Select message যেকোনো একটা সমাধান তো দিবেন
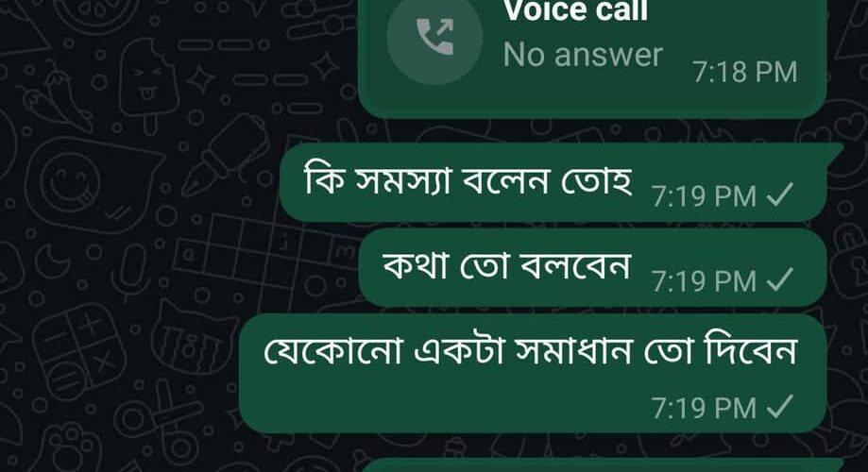This screenshot has height=472, width=868. point(533,374)
